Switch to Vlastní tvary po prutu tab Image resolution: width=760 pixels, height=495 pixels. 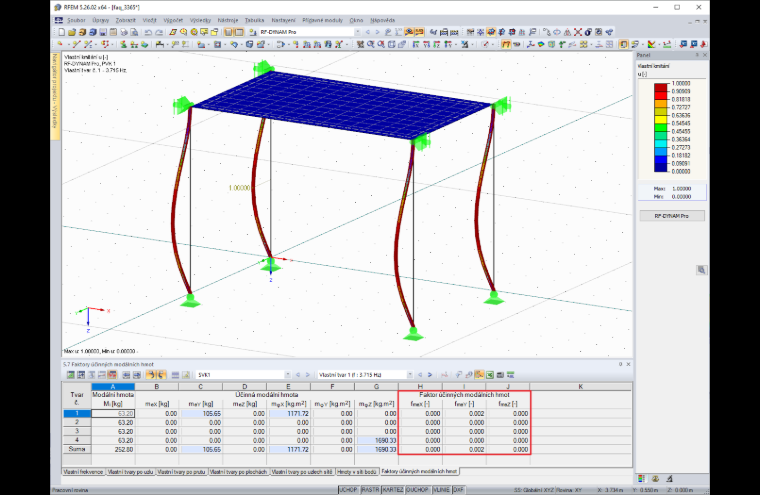click(181, 472)
